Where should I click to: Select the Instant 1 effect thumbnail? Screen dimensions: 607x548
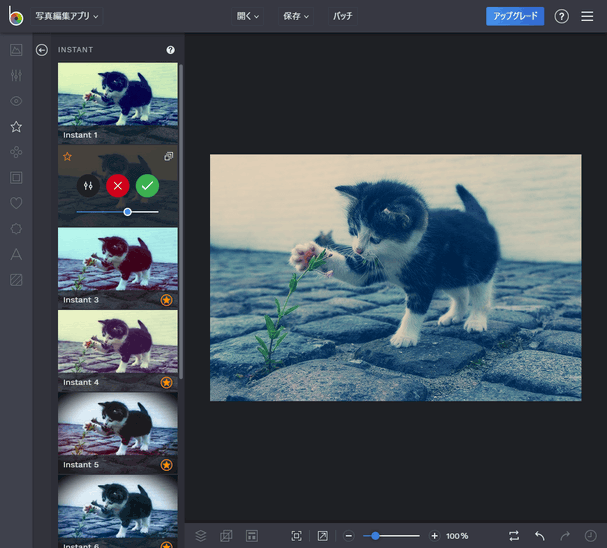click(x=118, y=103)
